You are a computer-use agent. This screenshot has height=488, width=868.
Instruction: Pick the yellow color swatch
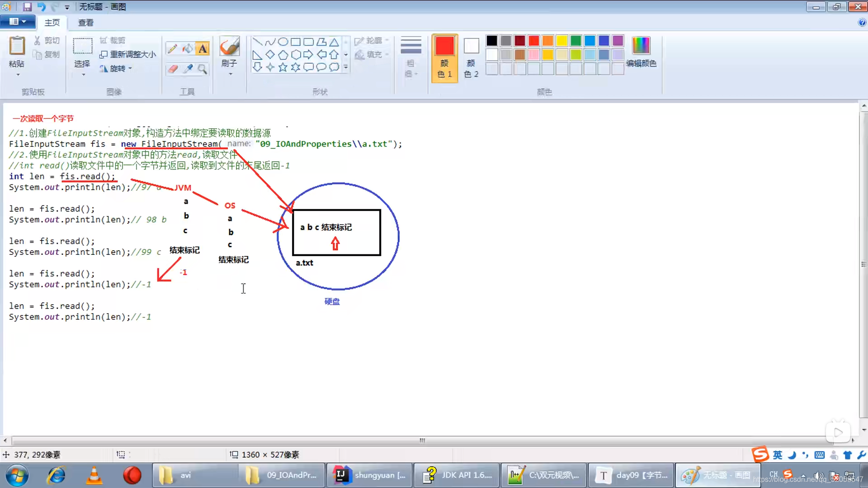pos(562,41)
